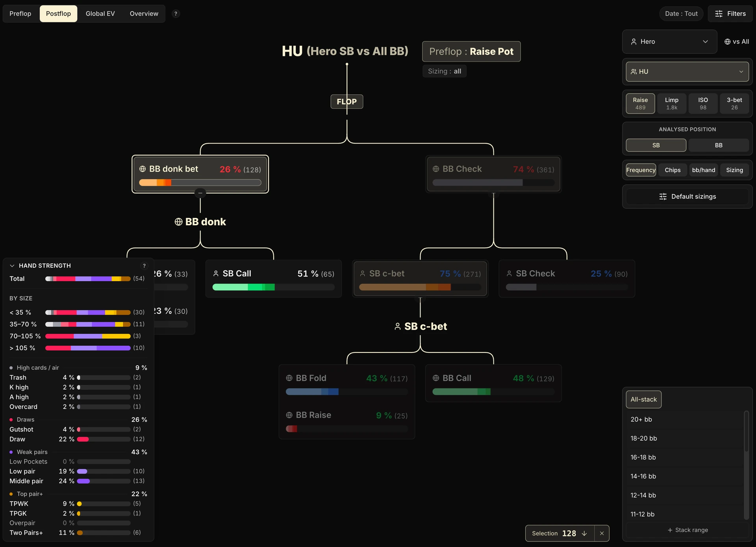Collapse the BB donk bet node minus button
This screenshot has height=547, width=756.
pos(200,193)
